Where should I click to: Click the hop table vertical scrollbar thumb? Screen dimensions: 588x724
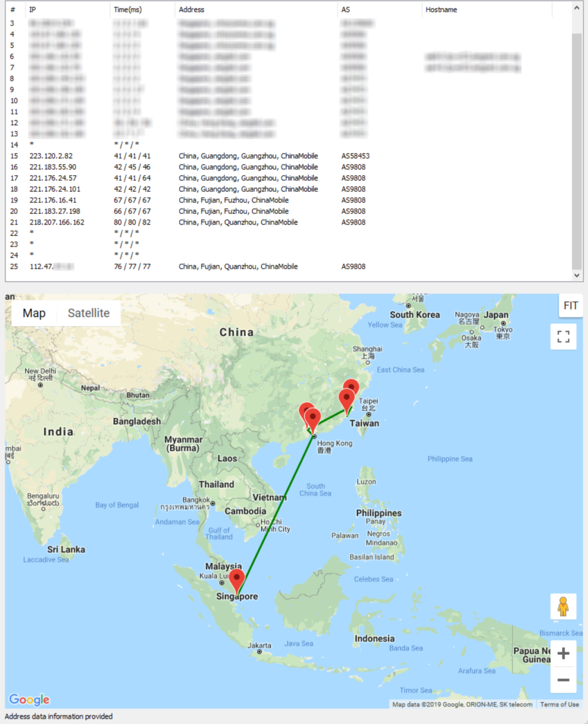coord(576,151)
